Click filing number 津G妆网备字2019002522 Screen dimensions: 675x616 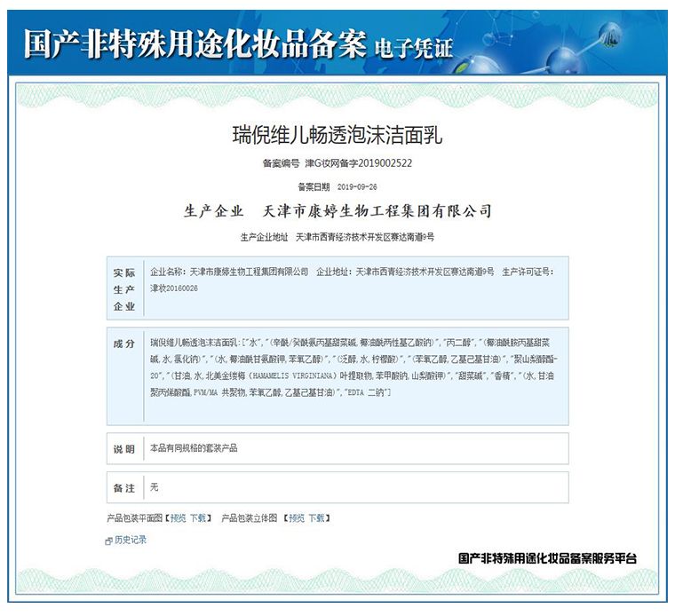359,163
